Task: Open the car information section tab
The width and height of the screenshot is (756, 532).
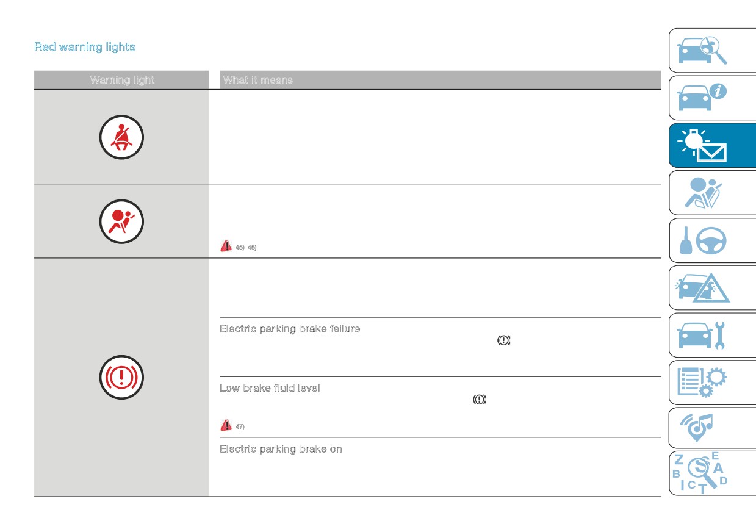Action: click(712, 98)
